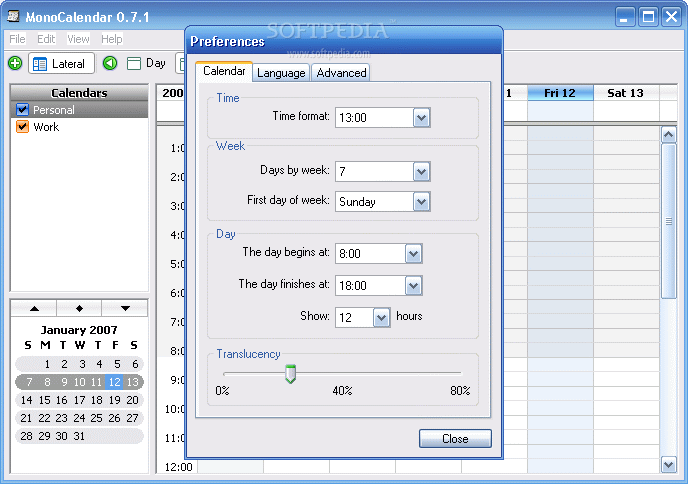
Task: Jump to today with the diamond button
Action: coord(79,308)
